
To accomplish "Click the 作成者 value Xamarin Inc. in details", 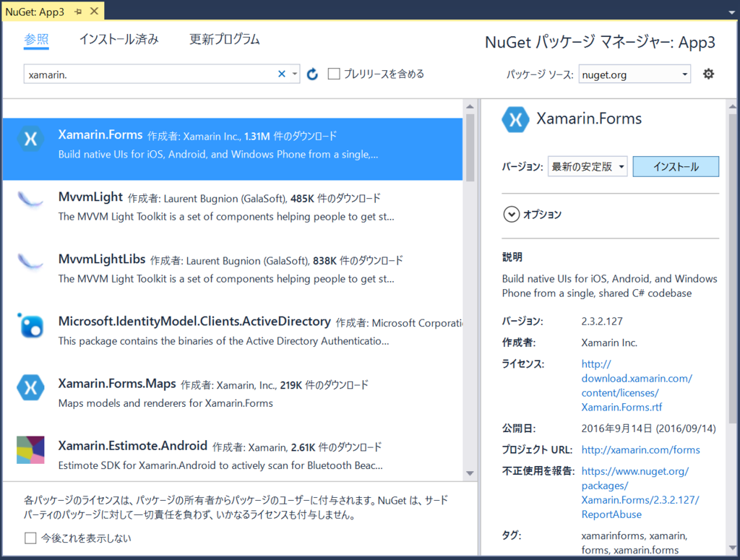I will click(608, 343).
